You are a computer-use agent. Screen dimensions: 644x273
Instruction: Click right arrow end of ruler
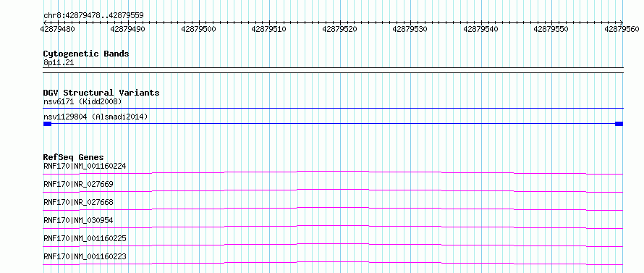(622, 22)
